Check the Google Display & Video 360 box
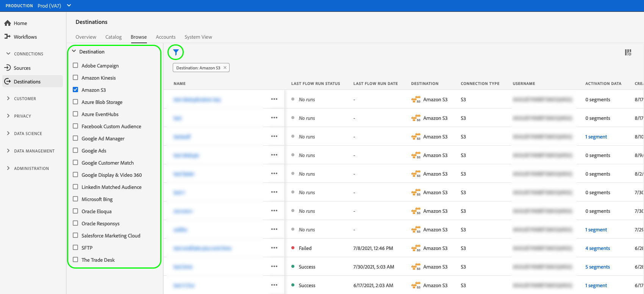This screenshot has width=644, height=294. click(x=75, y=175)
